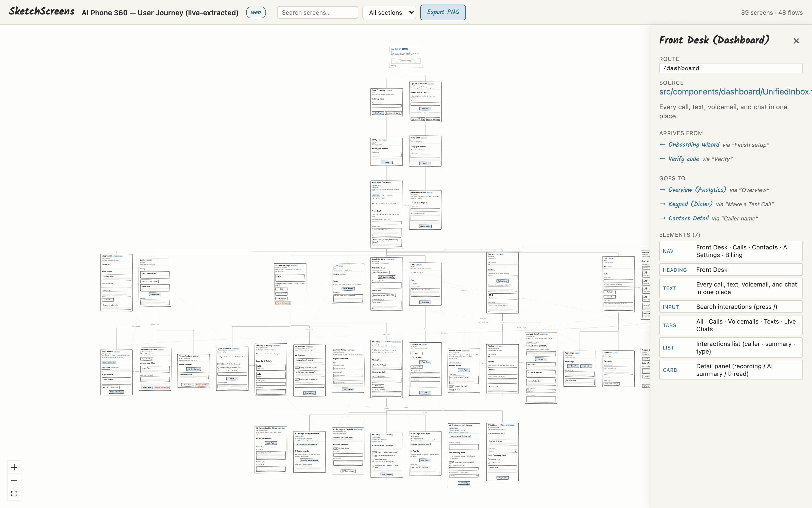Select the AI Settings — On-Hold card
The height and width of the screenshot is (508, 812).
348,451
